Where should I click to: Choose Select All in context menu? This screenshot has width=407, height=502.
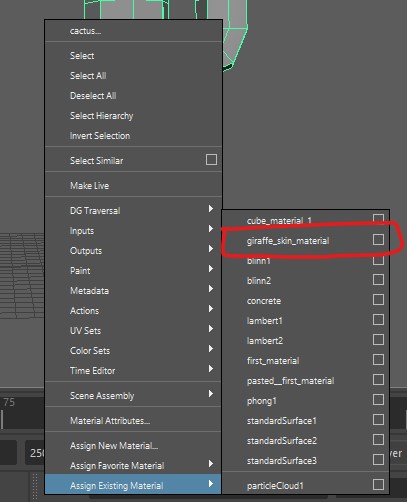(x=133, y=76)
